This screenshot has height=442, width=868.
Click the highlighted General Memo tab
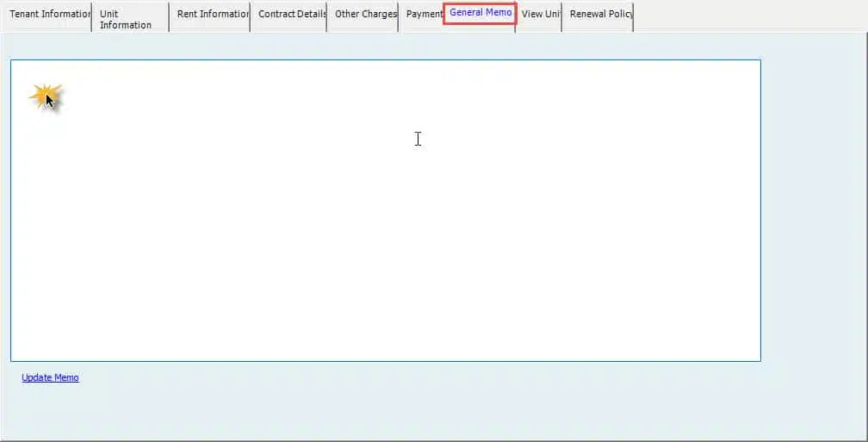pos(480,14)
